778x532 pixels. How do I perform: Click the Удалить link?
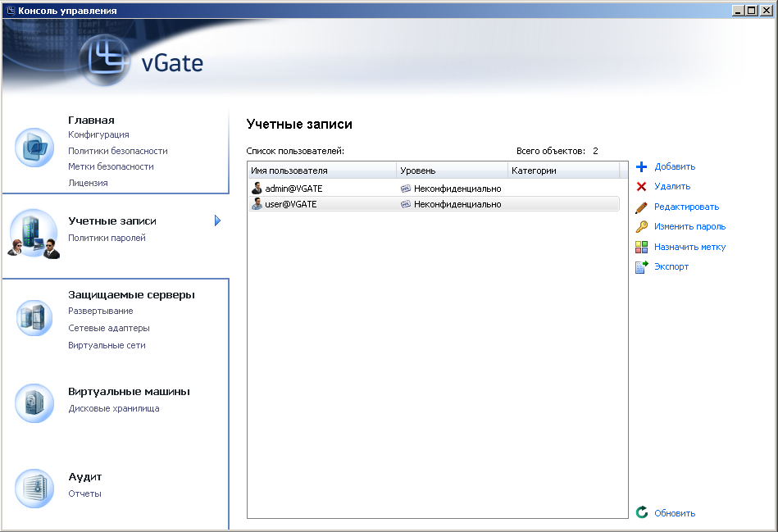[672, 187]
